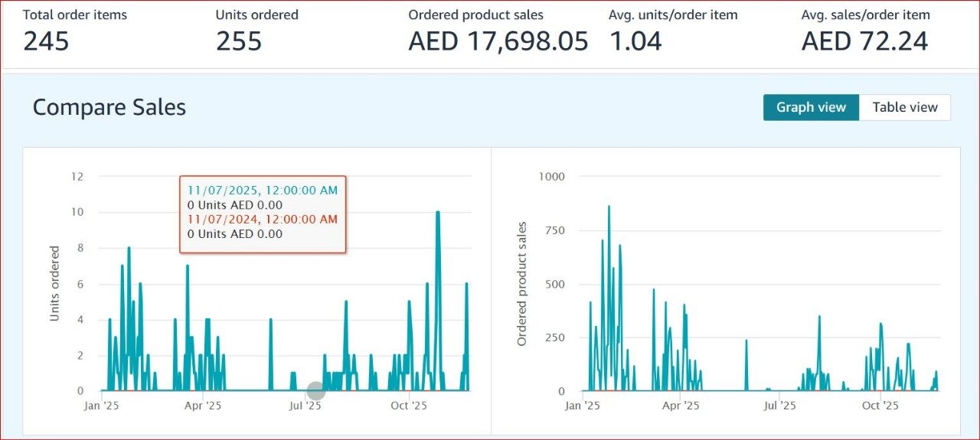Click the AED 17,698.05 sales total
Image resolution: width=980 pixels, height=440 pixels.
pos(498,41)
